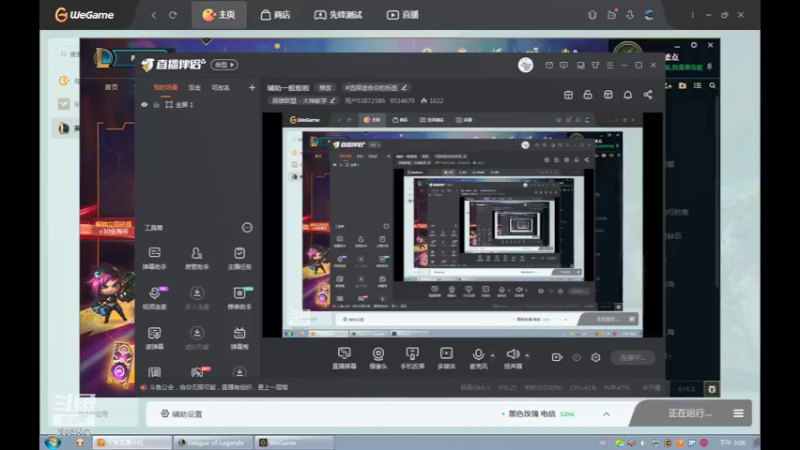Switch to WeGame 先锋测试 tab
This screenshot has height=450, width=800.
pos(338,15)
